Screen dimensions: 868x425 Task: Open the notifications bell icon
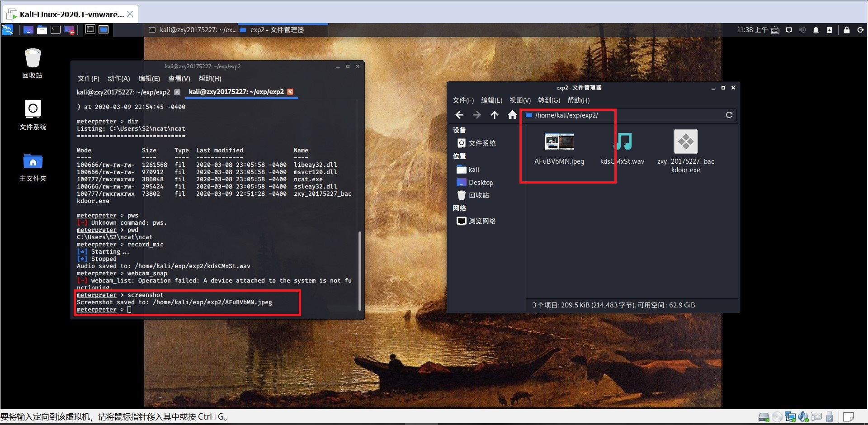point(816,30)
